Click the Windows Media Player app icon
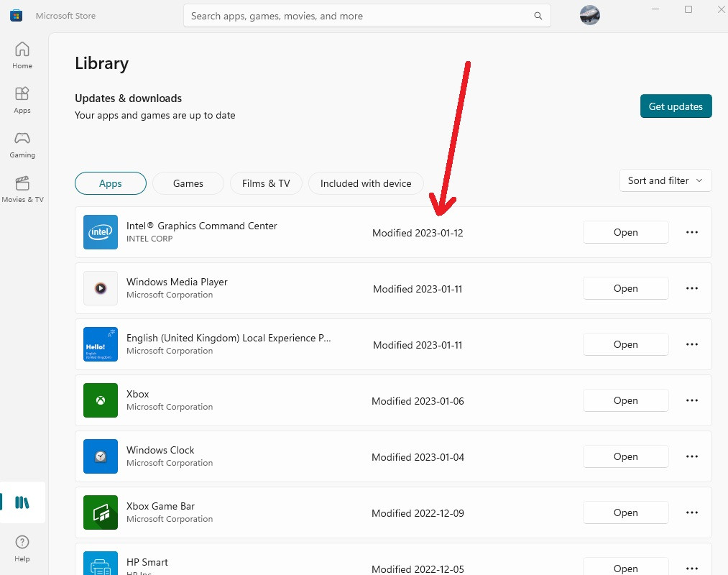The height and width of the screenshot is (575, 728). 101,288
